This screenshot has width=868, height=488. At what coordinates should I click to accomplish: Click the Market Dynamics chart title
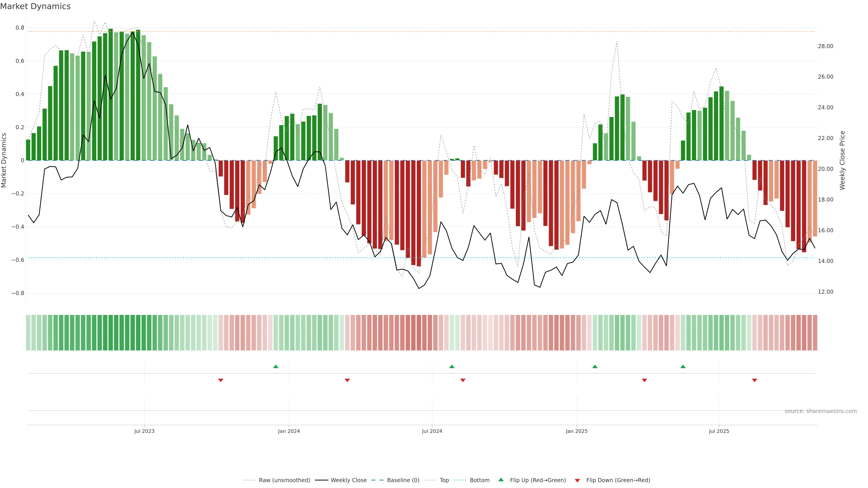(35, 6)
